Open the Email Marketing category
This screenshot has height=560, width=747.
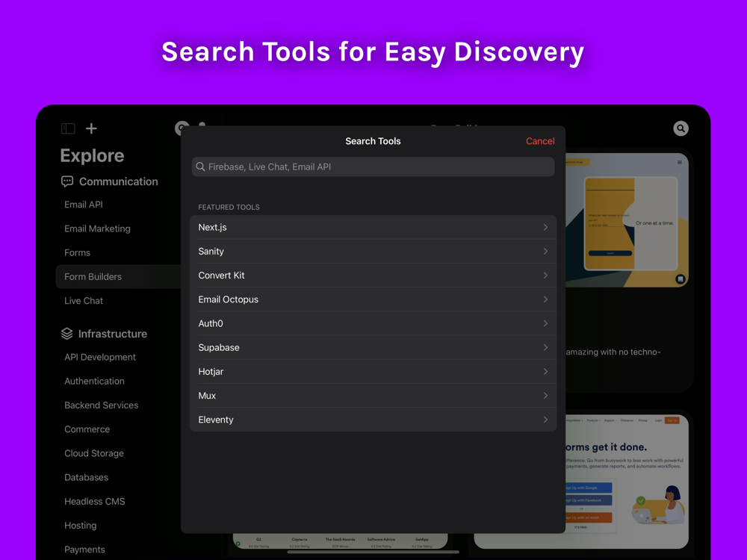(97, 228)
